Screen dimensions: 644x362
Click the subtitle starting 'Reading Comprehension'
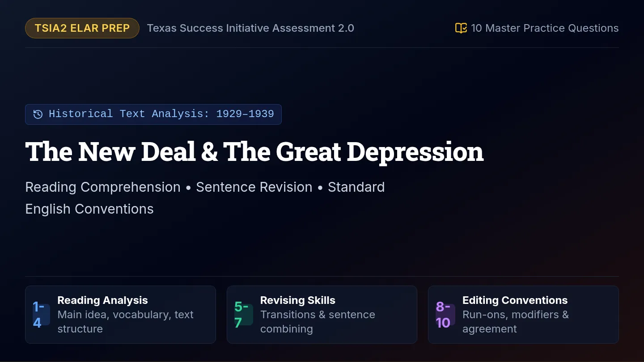(205, 198)
